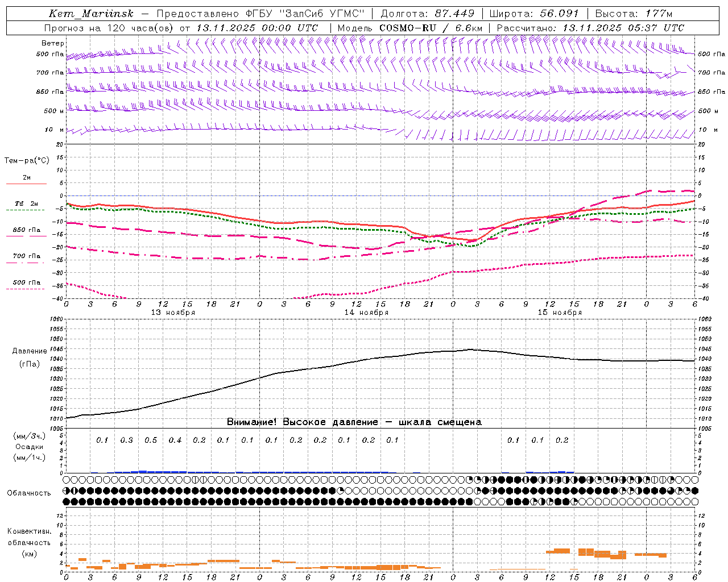This screenshot has width=728, height=582.
Task: Click the 'Давление' pressure panel label
Action: tap(30, 351)
